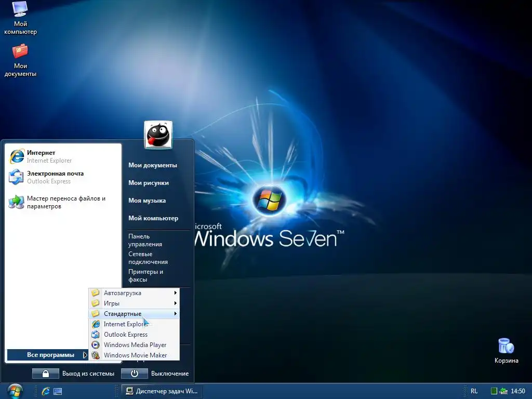Select Автозагрузка label in programs list
Image resolution: width=532 pixels, height=399 pixels.
point(123,293)
